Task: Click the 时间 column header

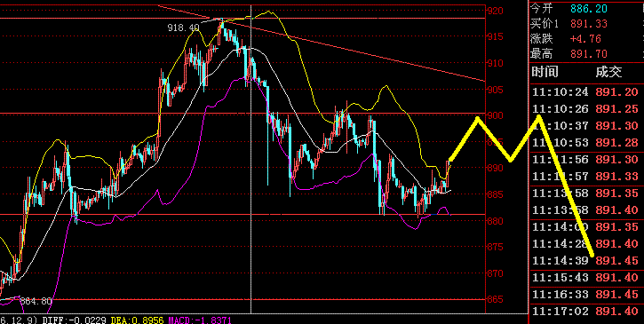Action: pyautogui.click(x=545, y=72)
